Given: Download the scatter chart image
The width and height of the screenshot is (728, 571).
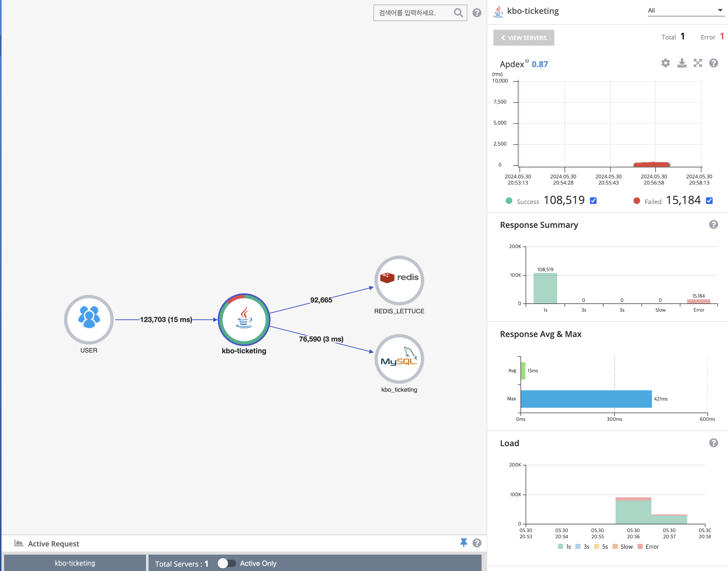Looking at the screenshot, I should pyautogui.click(x=682, y=63).
